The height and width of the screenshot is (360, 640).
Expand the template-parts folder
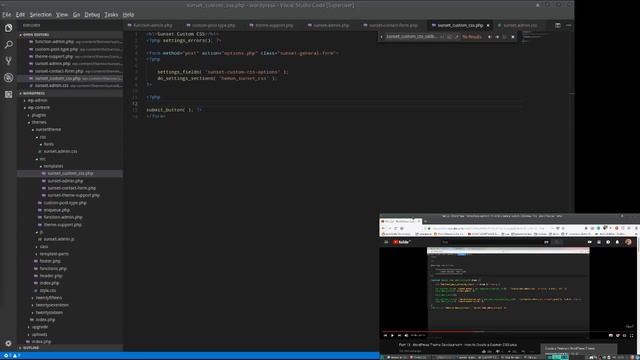[54, 254]
